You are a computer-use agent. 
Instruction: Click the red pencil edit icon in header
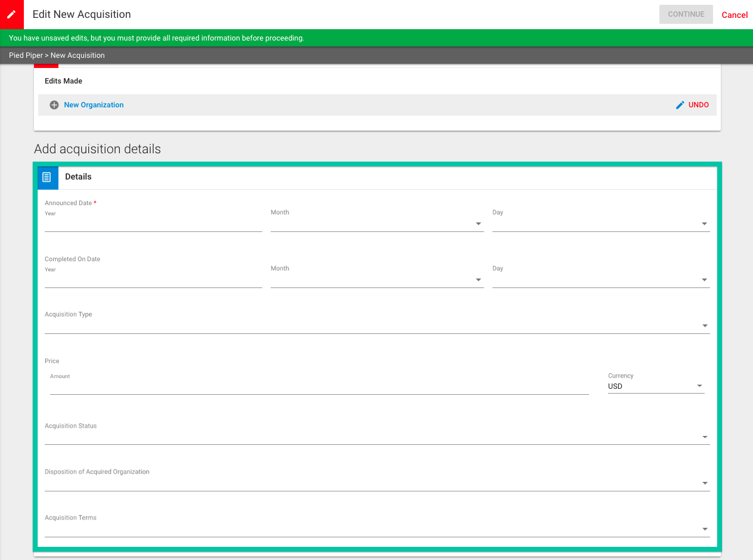[11, 14]
